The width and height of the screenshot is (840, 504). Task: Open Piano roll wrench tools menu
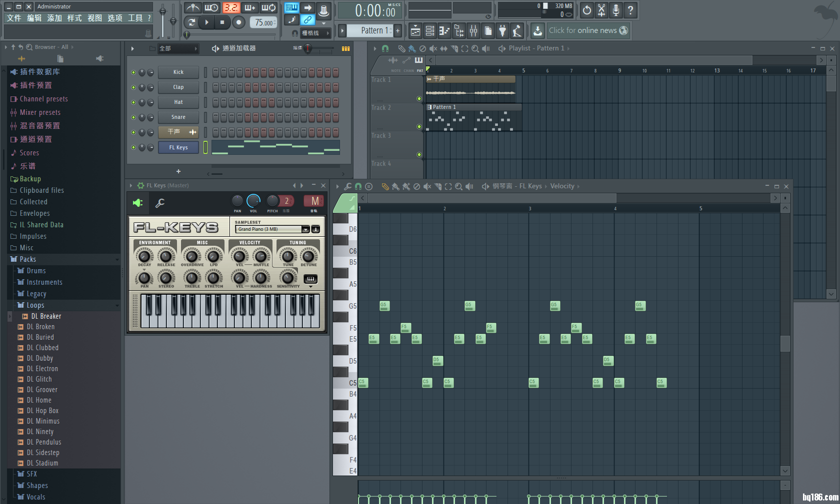tap(347, 186)
